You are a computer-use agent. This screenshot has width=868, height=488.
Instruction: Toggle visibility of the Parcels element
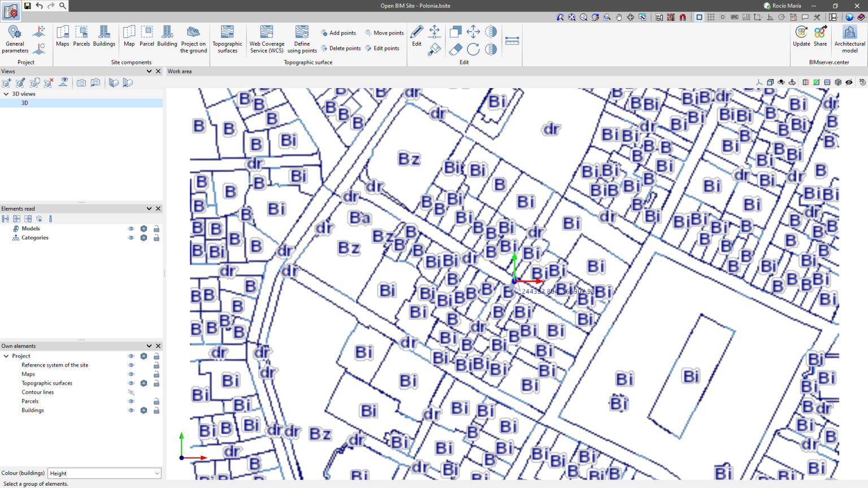131,401
